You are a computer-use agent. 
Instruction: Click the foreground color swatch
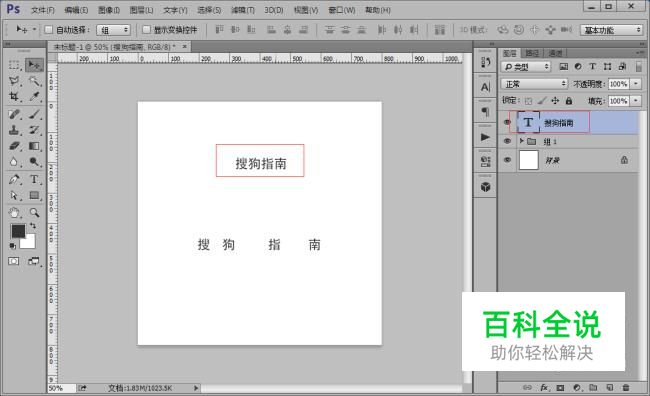tap(17, 231)
